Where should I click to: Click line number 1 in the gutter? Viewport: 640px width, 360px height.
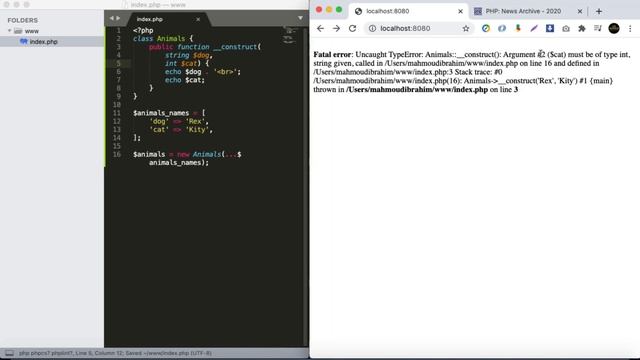(x=118, y=31)
